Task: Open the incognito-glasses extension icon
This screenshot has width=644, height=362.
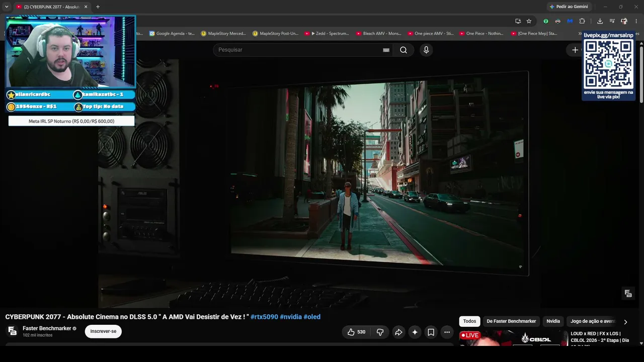Action: [x=558, y=21]
